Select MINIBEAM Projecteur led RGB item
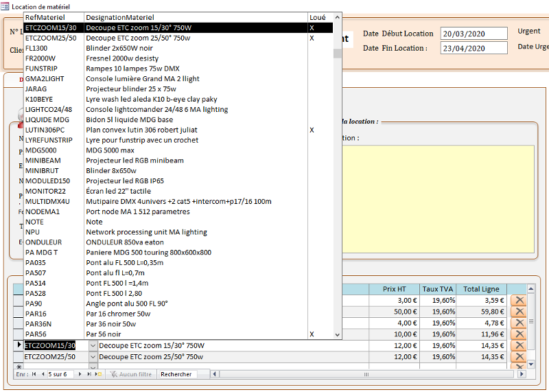549x392 pixels. pos(178,160)
